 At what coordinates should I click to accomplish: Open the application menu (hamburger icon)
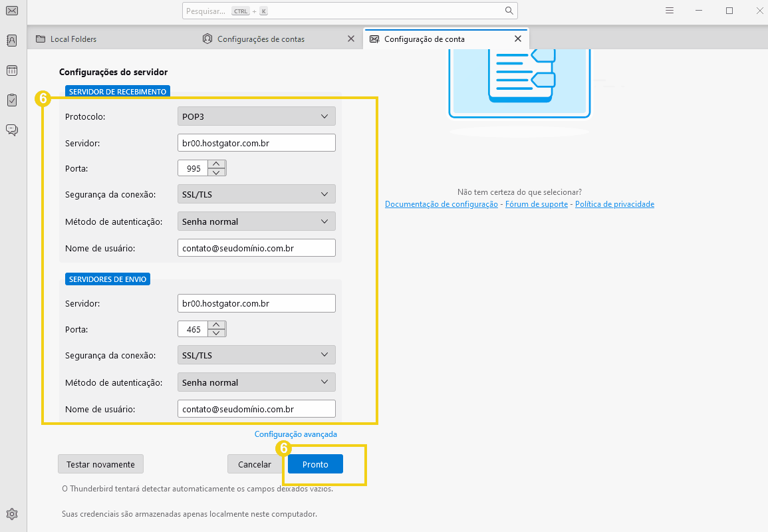pyautogui.click(x=669, y=10)
